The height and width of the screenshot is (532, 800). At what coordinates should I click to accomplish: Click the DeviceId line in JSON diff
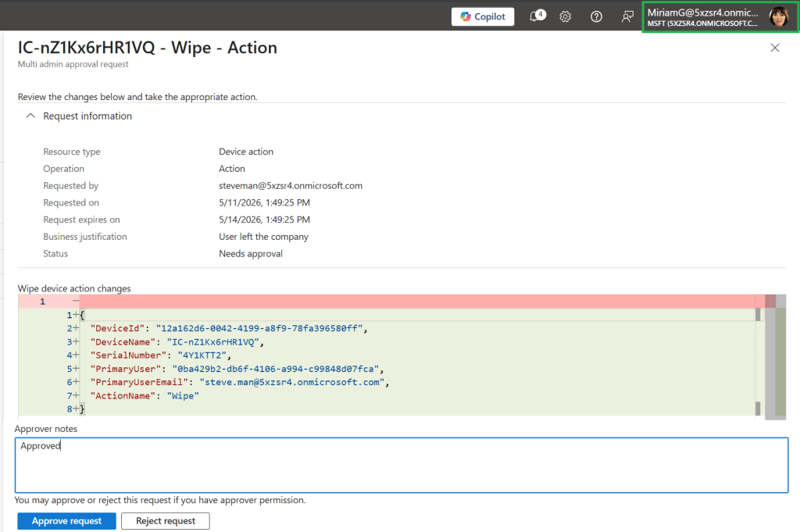point(229,328)
